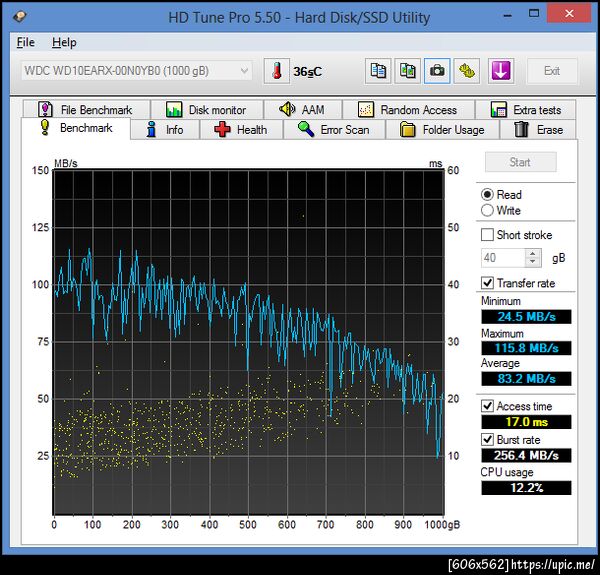Switch to the AAM tab
The width and height of the screenshot is (600, 575).
tap(303, 110)
